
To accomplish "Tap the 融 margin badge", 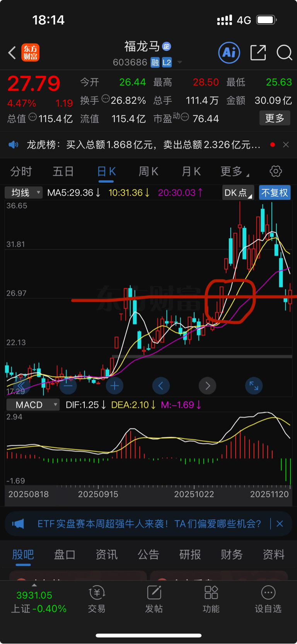I will click(x=155, y=62).
